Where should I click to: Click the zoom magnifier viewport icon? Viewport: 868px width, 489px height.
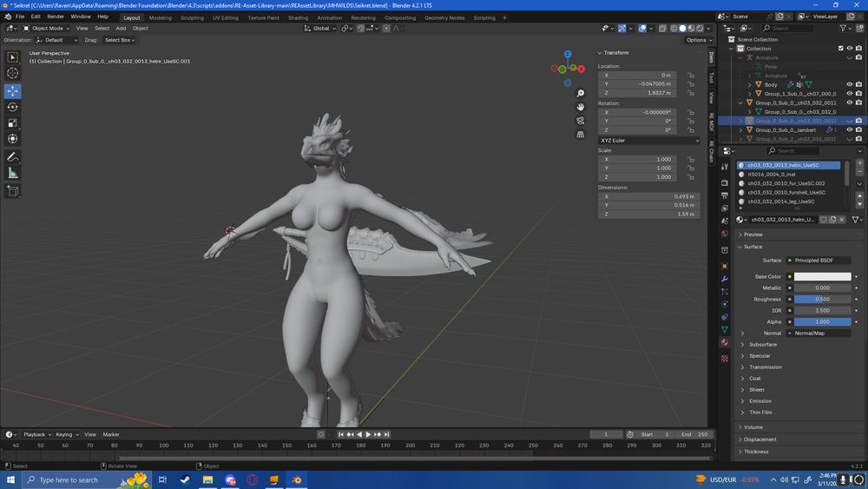(581, 93)
